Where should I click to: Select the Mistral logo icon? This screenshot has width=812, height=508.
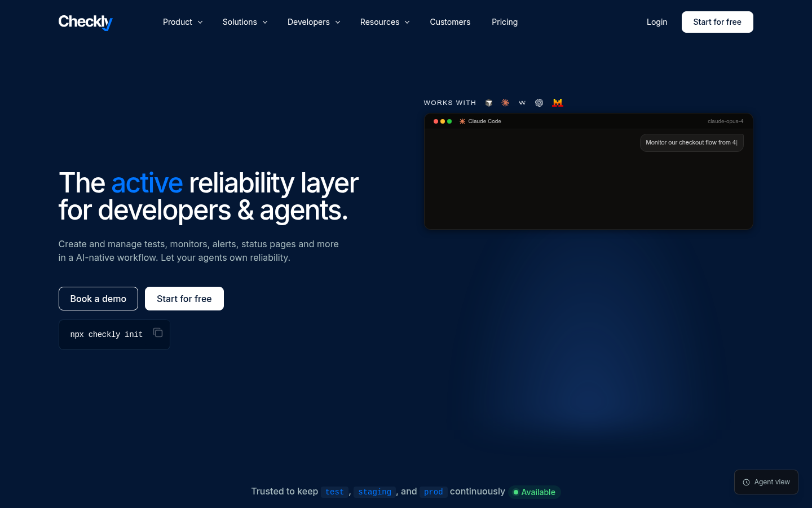tap(558, 103)
